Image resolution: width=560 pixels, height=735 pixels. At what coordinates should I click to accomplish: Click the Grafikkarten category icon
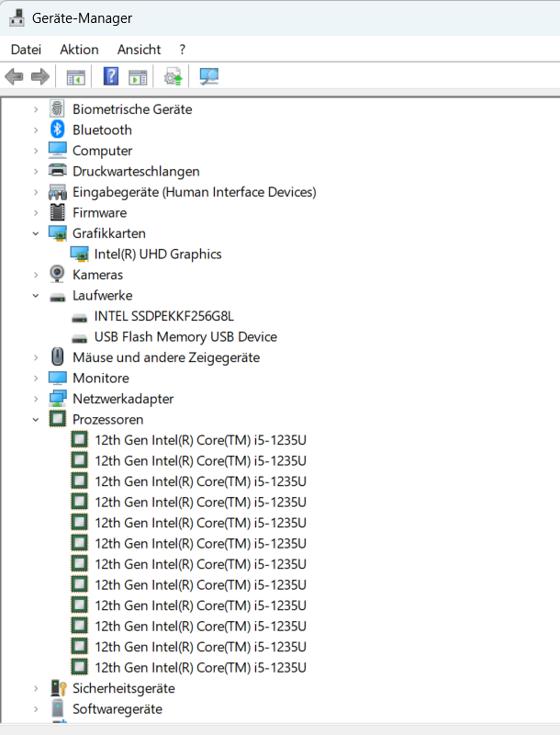tap(57, 233)
